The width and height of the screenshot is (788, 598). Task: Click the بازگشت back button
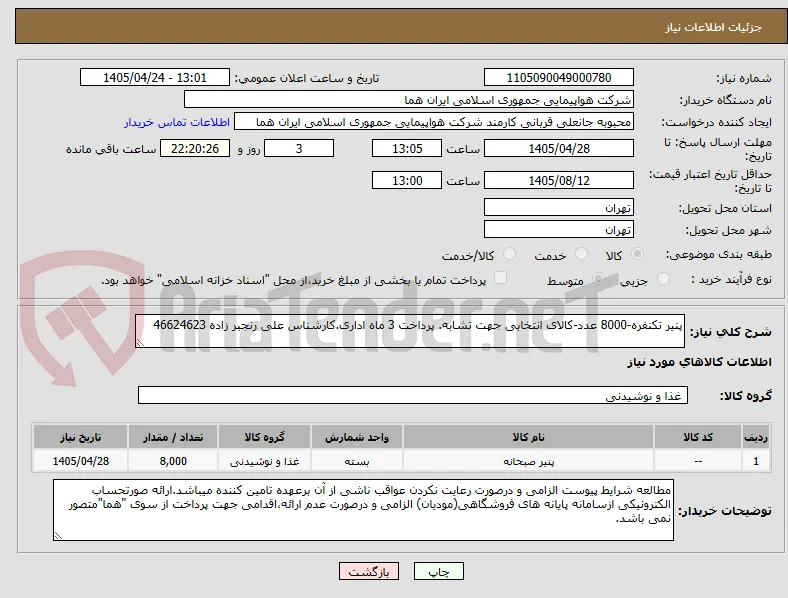coord(369,571)
